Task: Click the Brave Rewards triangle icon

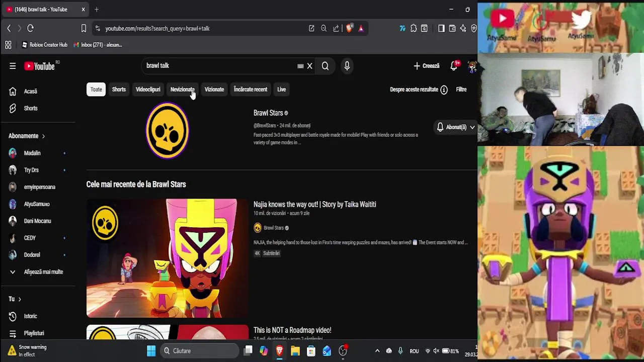Action: [361, 29]
